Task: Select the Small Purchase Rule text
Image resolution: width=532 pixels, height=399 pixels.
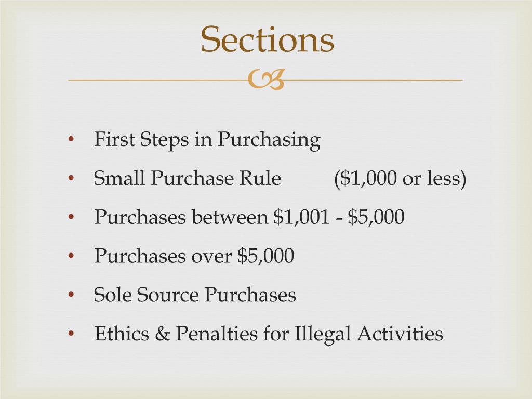Action: click(x=187, y=178)
